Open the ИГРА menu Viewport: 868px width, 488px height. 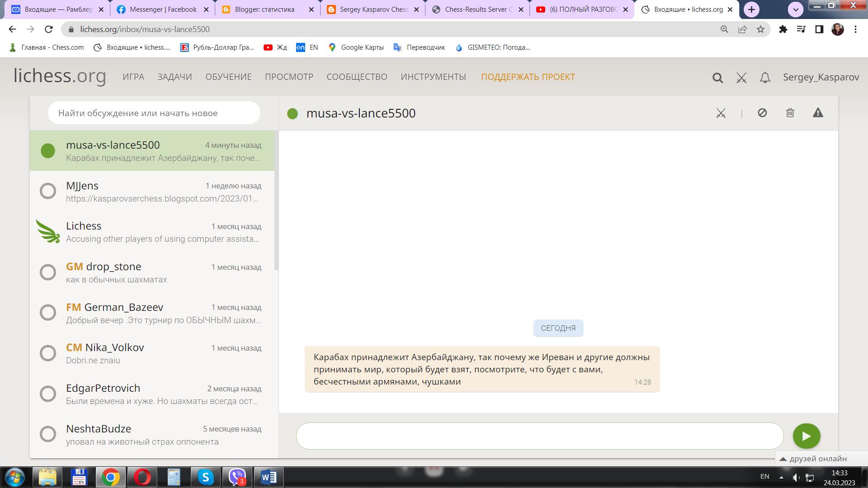click(x=133, y=77)
